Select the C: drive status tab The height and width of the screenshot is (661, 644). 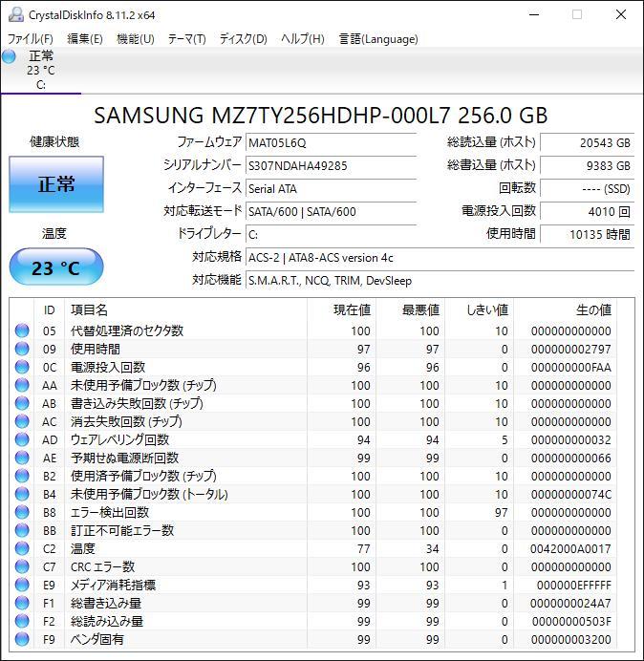41,71
